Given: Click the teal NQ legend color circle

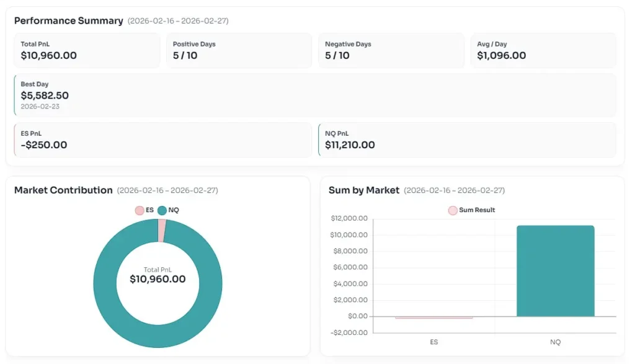Looking at the screenshot, I should [x=162, y=210].
